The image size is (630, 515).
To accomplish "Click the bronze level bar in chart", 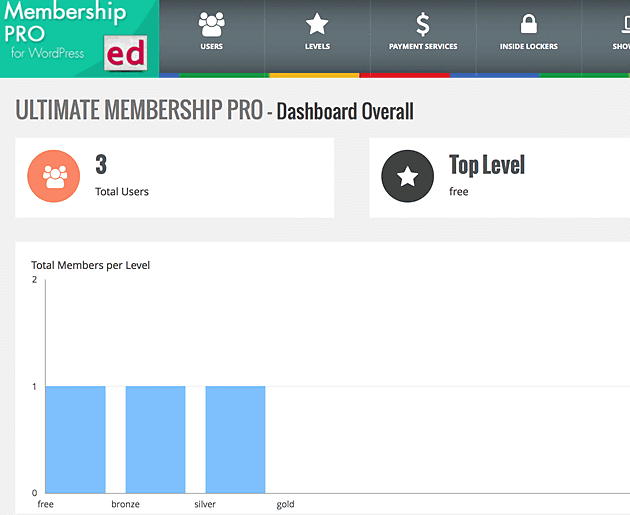I will coord(155,439).
